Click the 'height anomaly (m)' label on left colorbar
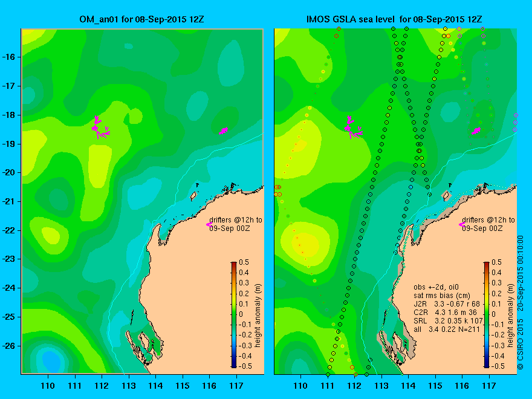 coord(258,316)
